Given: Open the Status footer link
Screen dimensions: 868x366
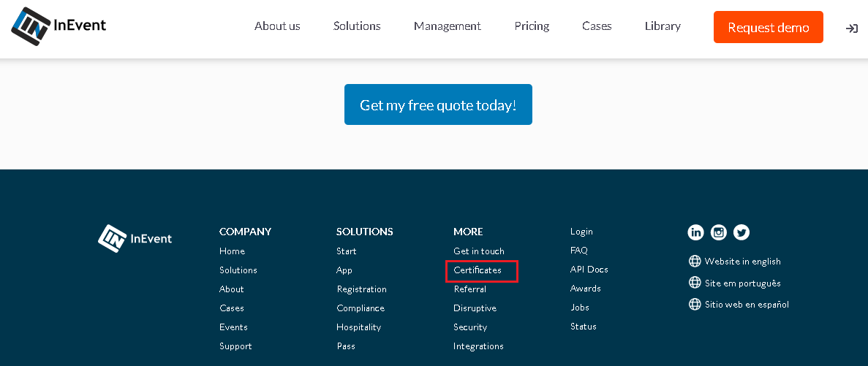Looking at the screenshot, I should pyautogui.click(x=584, y=327).
